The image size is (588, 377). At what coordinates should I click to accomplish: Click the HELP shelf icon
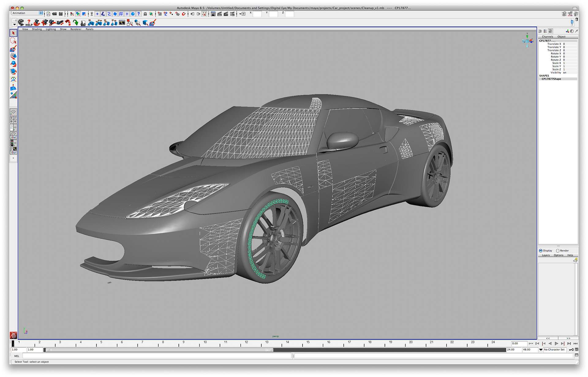coord(29,23)
